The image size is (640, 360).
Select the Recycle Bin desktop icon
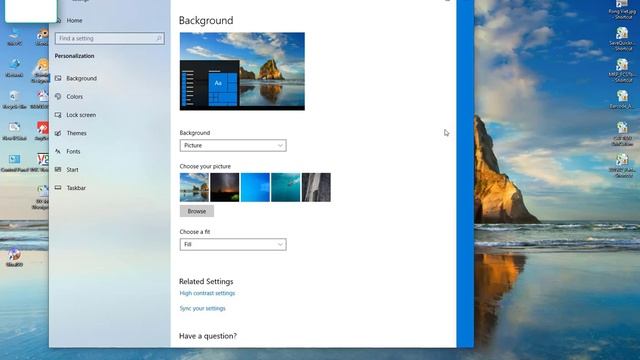click(14, 100)
